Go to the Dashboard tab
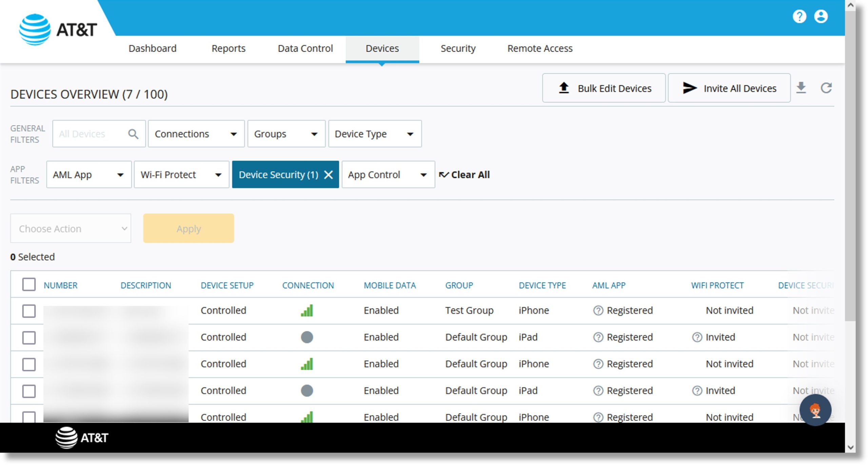The height and width of the screenshot is (465, 868). coord(153,48)
